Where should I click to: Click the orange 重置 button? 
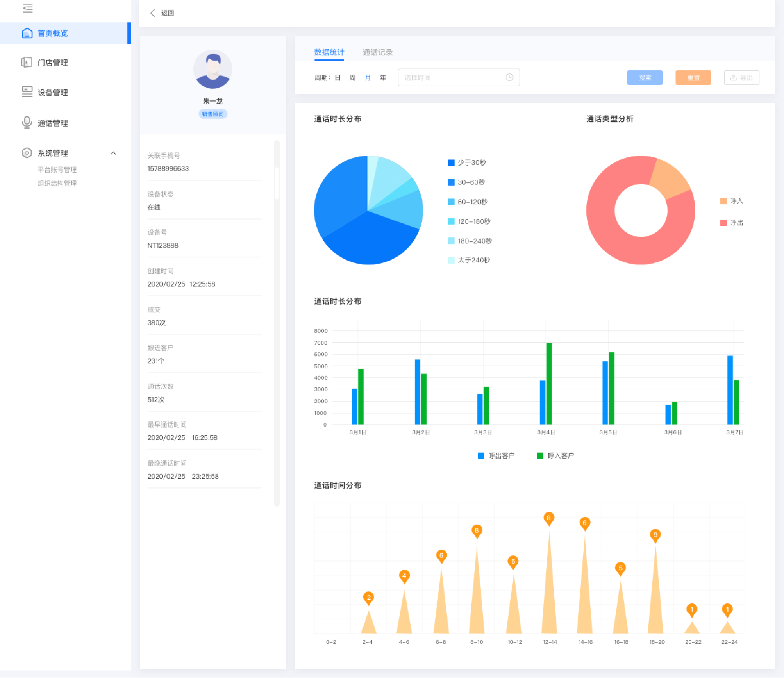[x=693, y=78]
